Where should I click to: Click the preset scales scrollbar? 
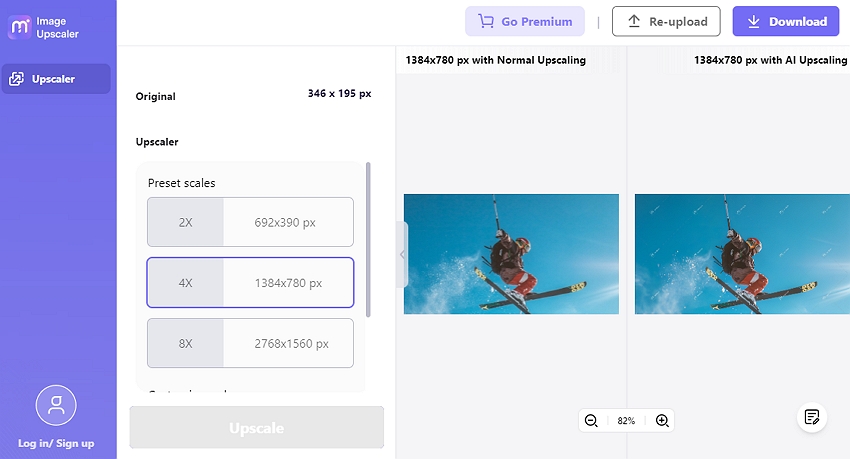pos(368,240)
